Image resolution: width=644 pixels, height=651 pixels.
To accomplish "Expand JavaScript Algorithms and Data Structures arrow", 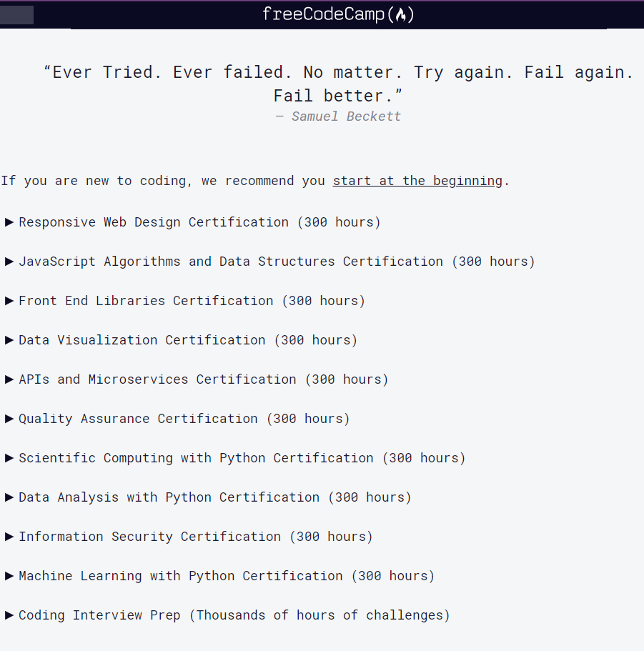I will point(9,262).
